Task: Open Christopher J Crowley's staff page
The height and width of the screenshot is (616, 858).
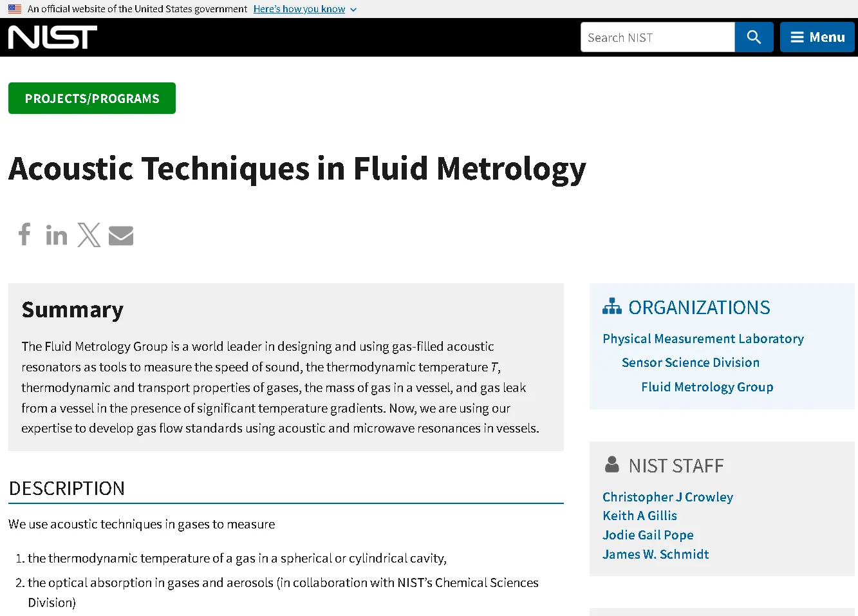Action: (667, 496)
